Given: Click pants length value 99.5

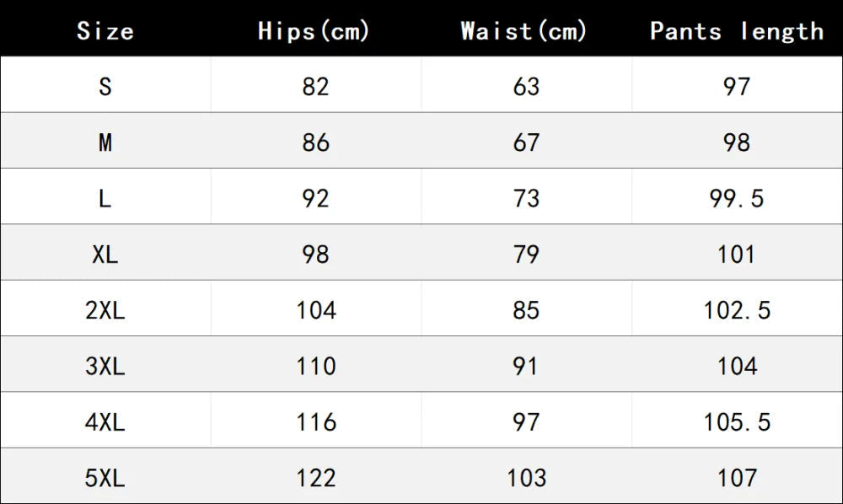Looking at the screenshot, I should pyautogui.click(x=737, y=199).
